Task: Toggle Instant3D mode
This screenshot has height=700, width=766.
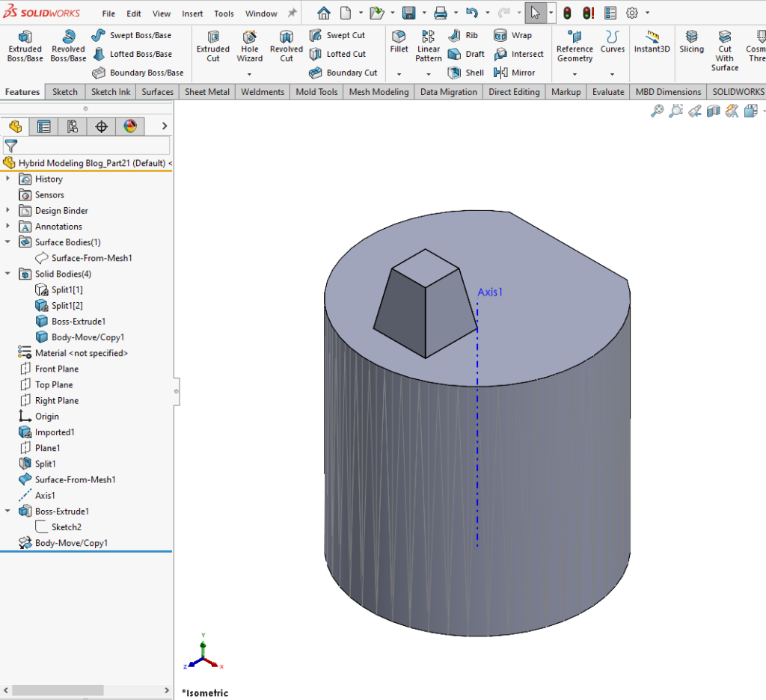Action: coord(652,47)
